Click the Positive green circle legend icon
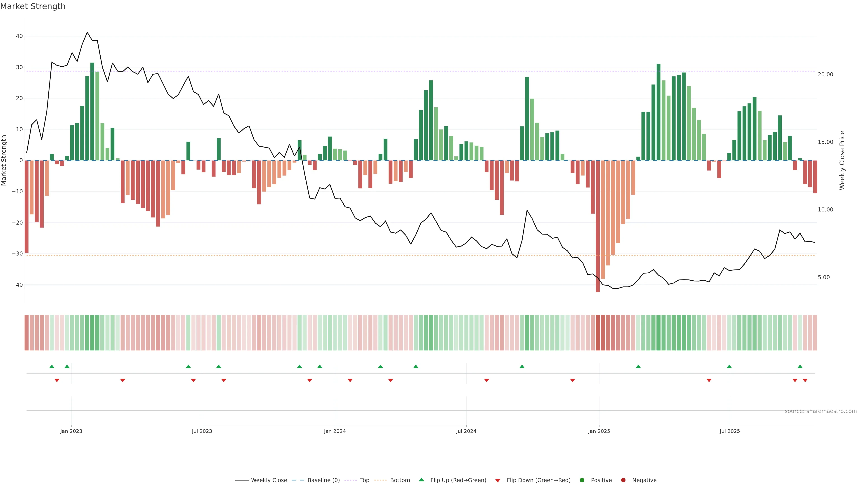This screenshot has width=868, height=488. [x=582, y=480]
